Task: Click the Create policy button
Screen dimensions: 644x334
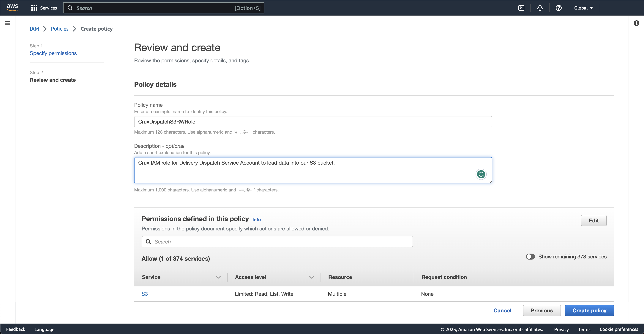Action: pos(589,310)
